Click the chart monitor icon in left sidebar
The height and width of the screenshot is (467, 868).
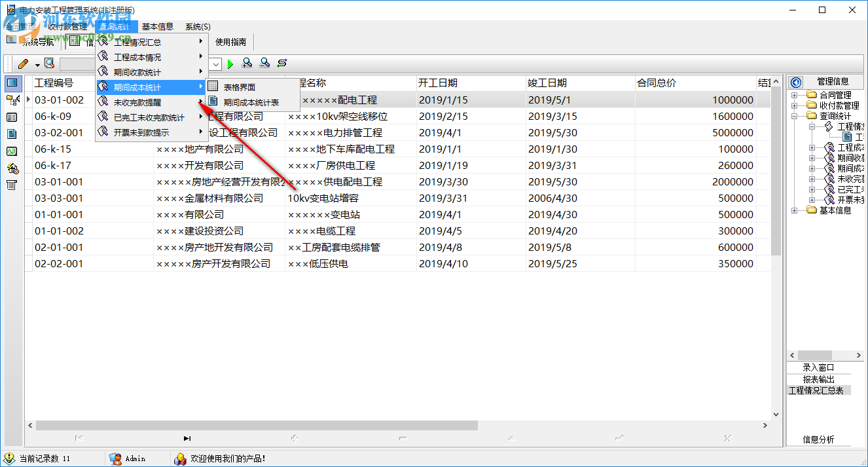(11, 151)
